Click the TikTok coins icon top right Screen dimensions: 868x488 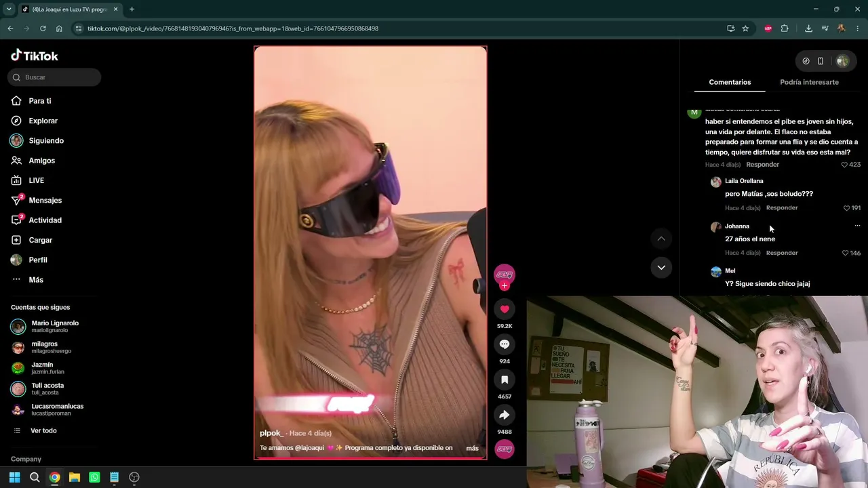pyautogui.click(x=806, y=61)
